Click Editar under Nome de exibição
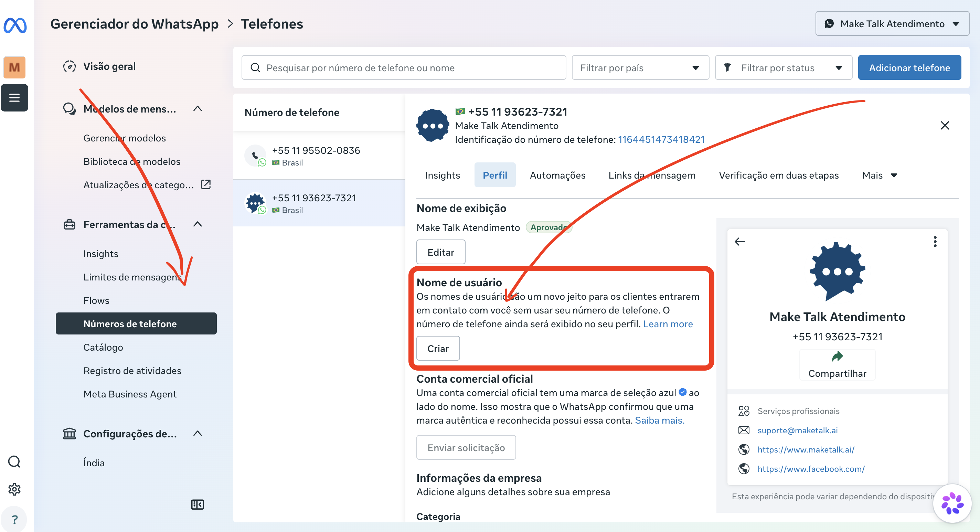Viewport: 980px width, 532px height. pos(440,252)
